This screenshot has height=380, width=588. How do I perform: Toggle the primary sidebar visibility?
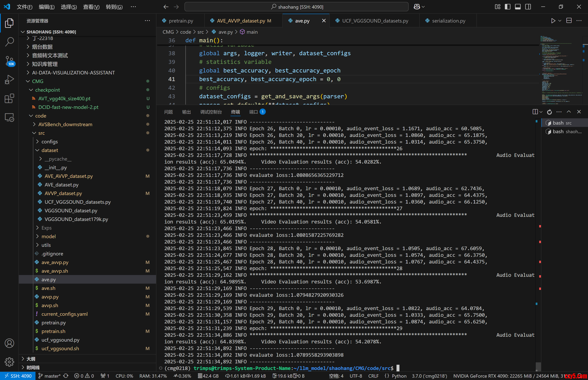click(x=508, y=7)
